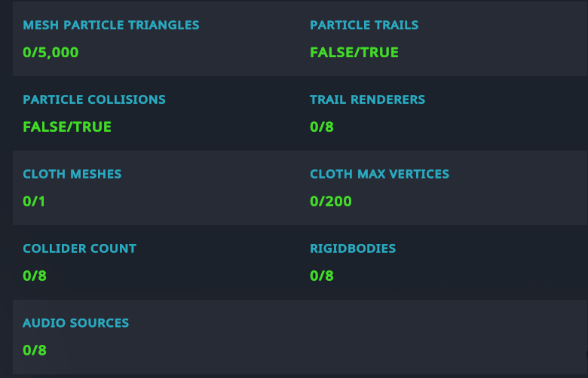Click the Audio Sources label
The height and width of the screenshot is (378, 588).
(75, 323)
